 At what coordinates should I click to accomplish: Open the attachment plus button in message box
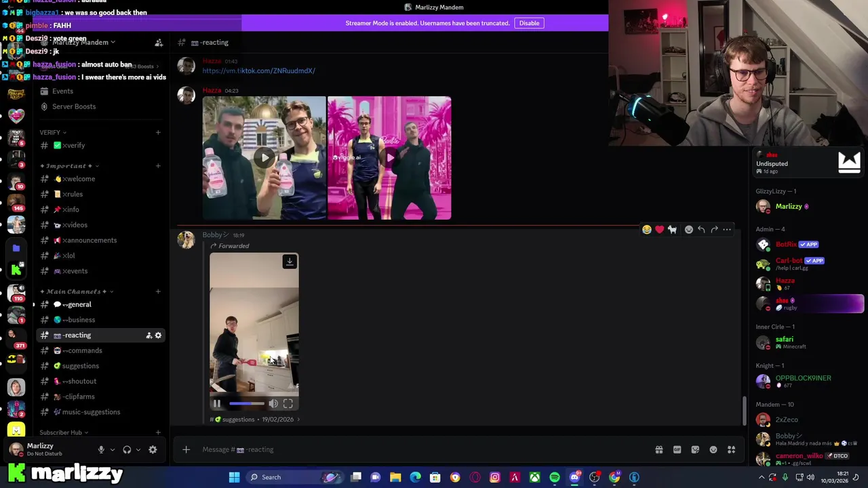click(186, 449)
